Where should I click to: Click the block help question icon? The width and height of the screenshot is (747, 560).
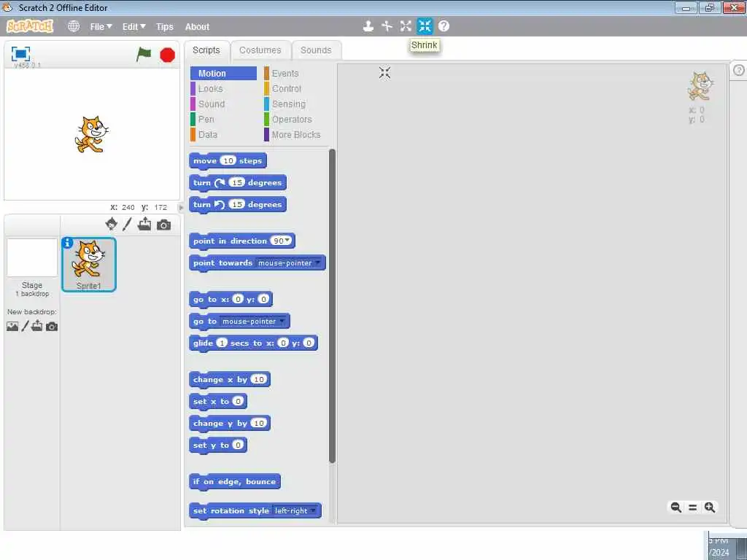(x=444, y=26)
